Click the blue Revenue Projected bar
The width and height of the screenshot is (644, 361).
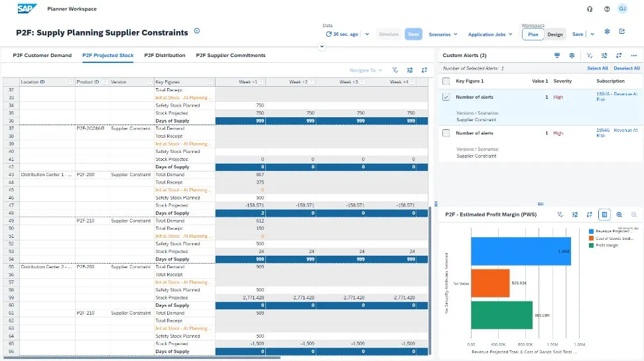[x=521, y=251]
